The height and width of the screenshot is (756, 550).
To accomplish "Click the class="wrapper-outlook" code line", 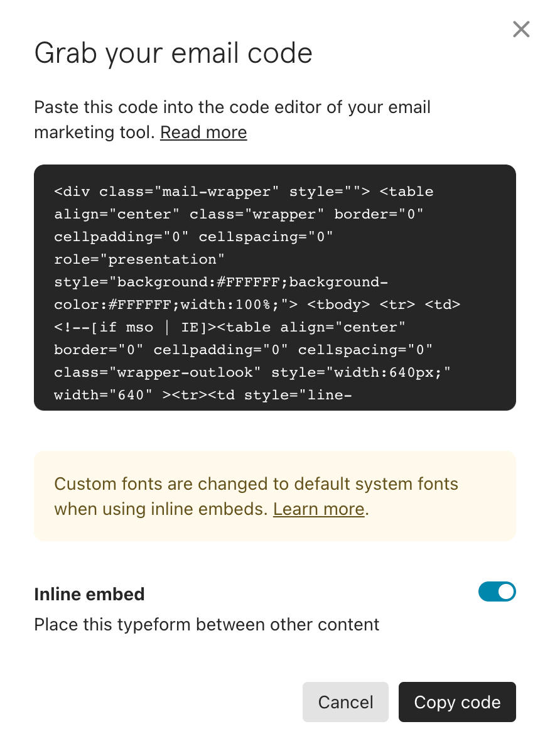I will [253, 372].
